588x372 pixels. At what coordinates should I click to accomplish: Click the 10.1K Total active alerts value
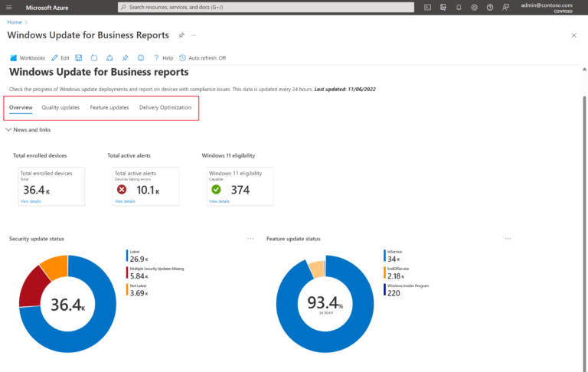pos(148,190)
